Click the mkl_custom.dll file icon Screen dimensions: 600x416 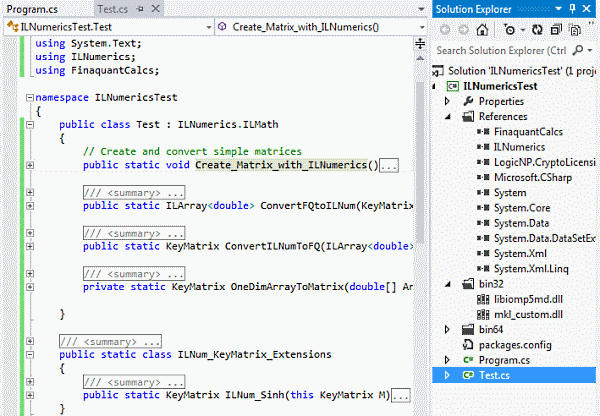point(483,315)
